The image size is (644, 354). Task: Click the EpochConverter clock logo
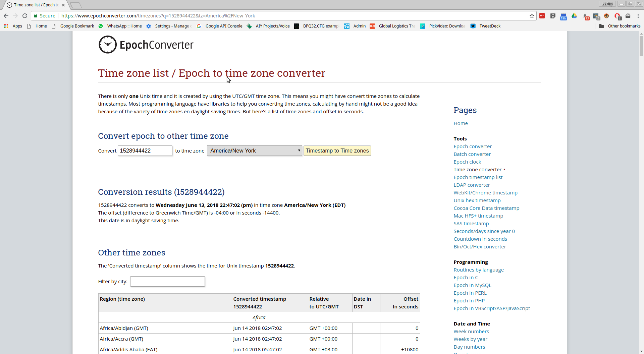point(107,45)
